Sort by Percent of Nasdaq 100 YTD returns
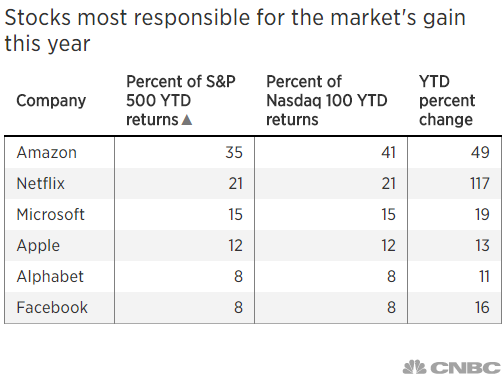 pyautogui.click(x=327, y=100)
